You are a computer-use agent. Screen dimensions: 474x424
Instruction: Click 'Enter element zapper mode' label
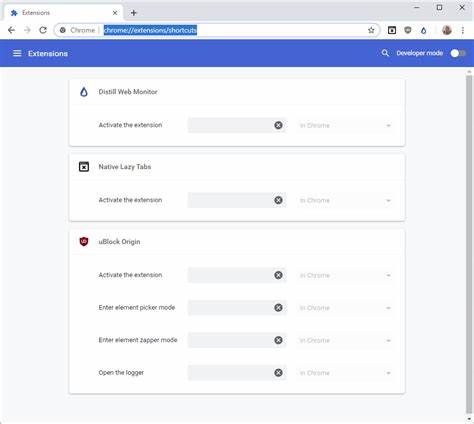[138, 340]
